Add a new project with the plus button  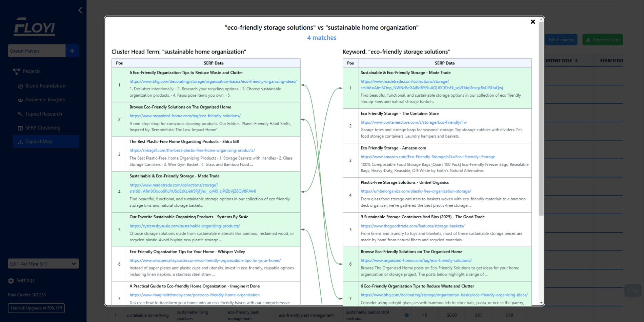72,51
